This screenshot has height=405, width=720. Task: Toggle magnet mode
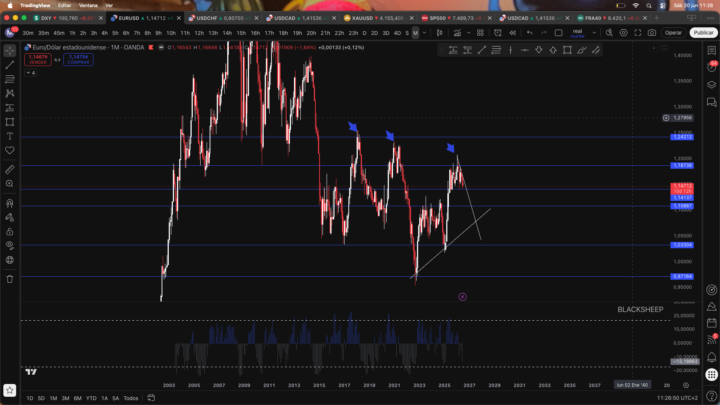click(x=10, y=203)
